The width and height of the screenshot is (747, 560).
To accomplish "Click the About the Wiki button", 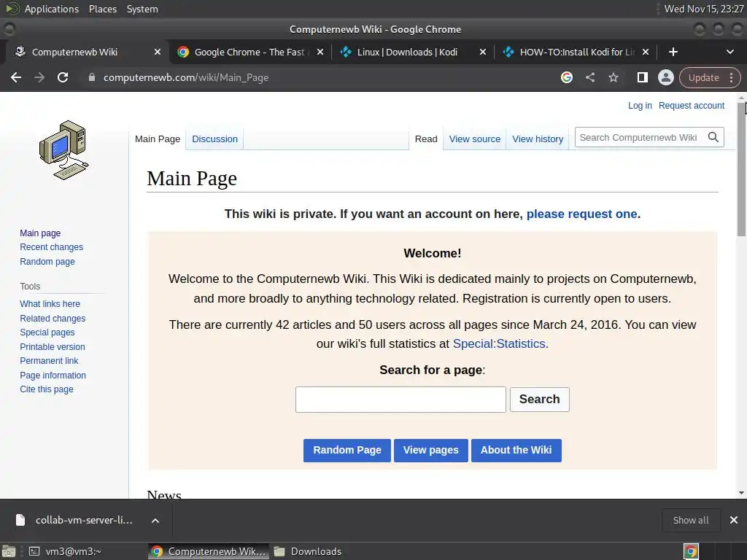I will (x=516, y=450).
